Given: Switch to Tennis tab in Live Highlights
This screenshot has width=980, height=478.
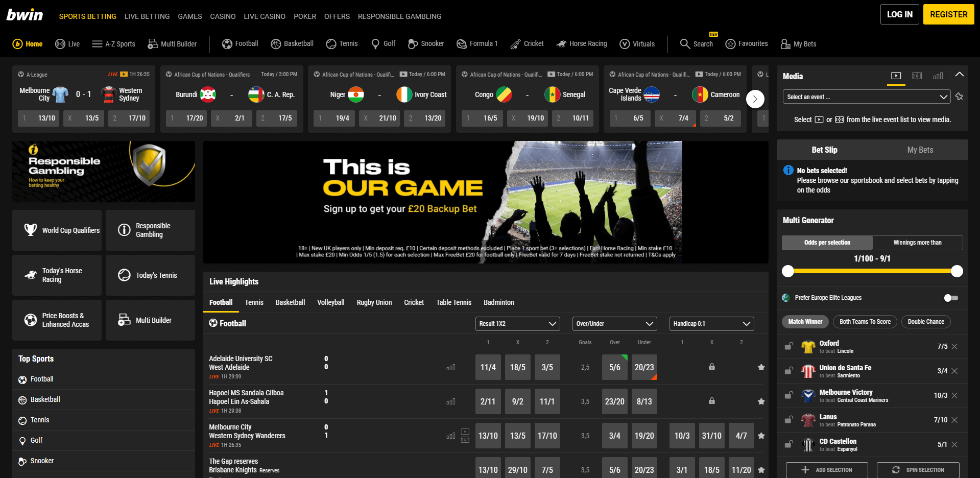Looking at the screenshot, I should coord(254,302).
